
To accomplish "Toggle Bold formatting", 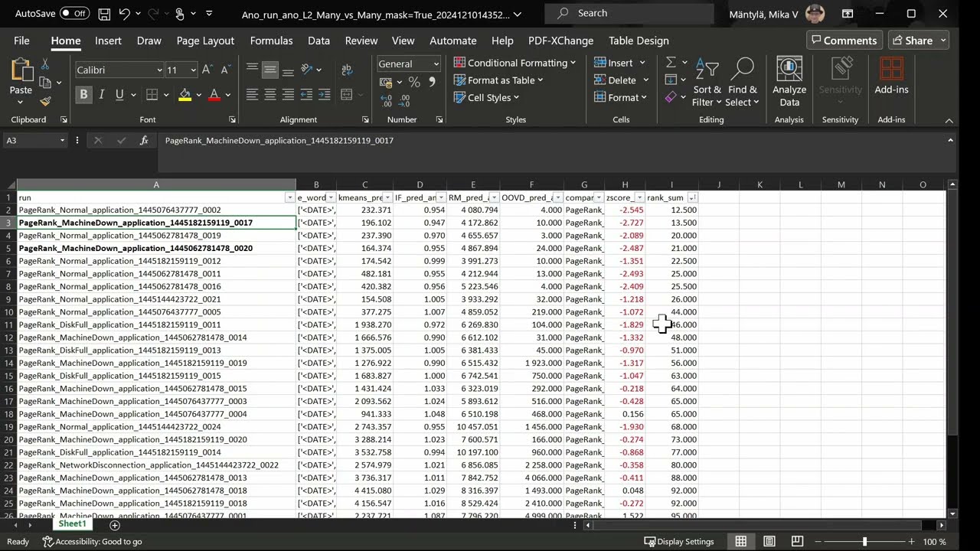I will click(83, 95).
